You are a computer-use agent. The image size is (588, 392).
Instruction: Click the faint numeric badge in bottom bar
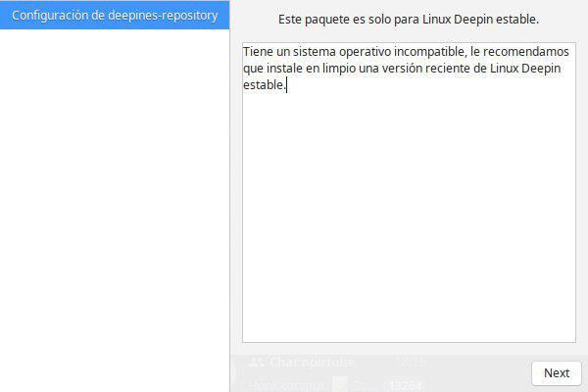tap(404, 385)
